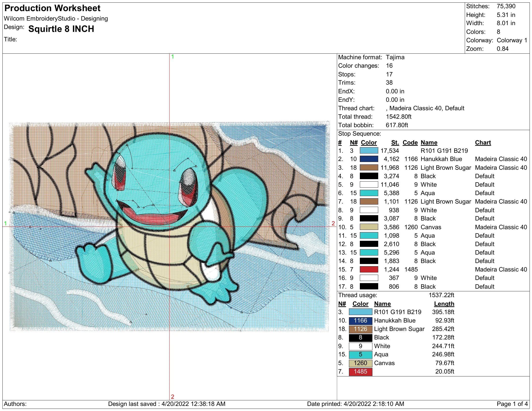Click the stitch count '1,244' in stop 15

click(392, 270)
